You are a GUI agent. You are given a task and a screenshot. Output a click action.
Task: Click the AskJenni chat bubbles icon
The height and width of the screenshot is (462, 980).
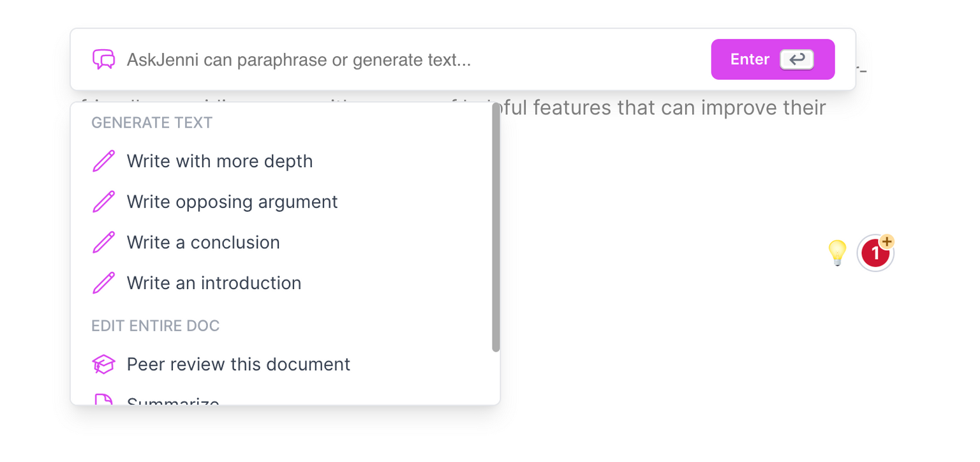coord(103,59)
